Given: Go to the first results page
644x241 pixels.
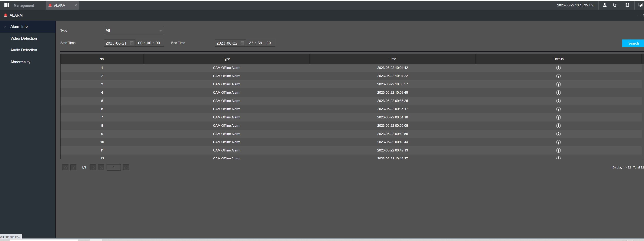Looking at the screenshot, I should [x=65, y=167].
